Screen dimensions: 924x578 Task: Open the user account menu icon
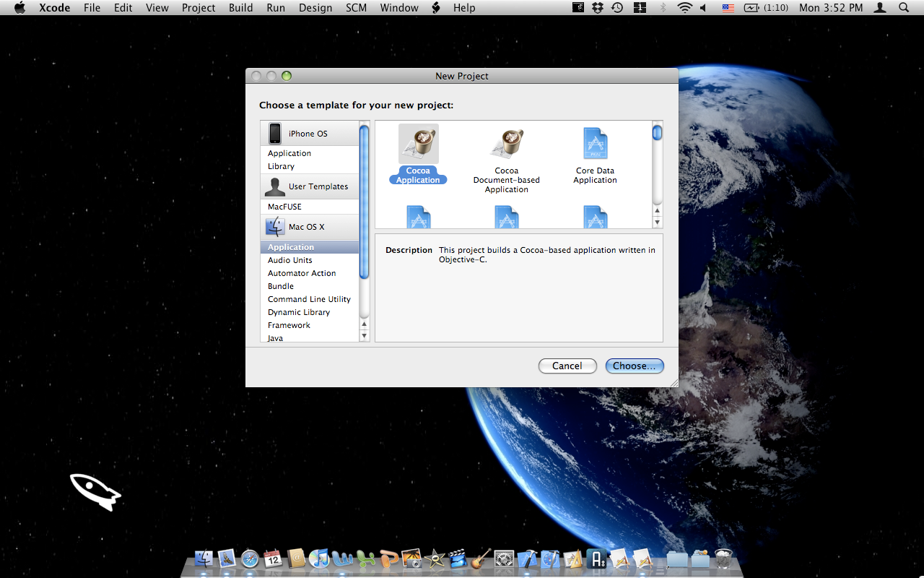pos(880,8)
